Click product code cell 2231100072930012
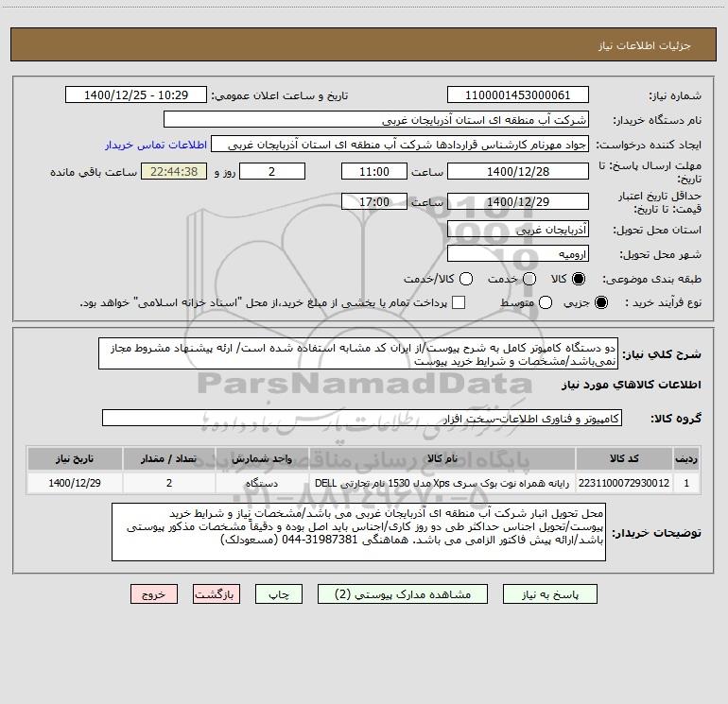 [624, 483]
